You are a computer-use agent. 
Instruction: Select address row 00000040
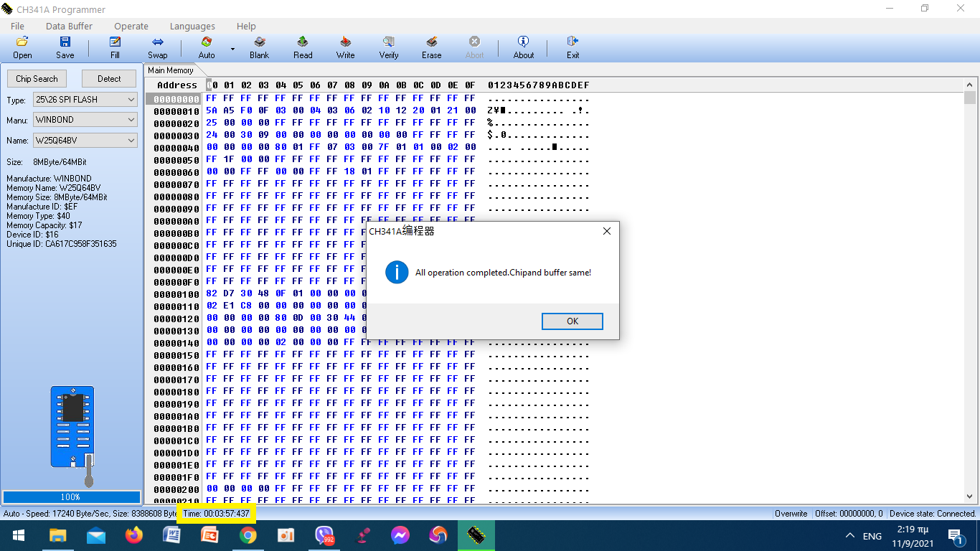177,147
